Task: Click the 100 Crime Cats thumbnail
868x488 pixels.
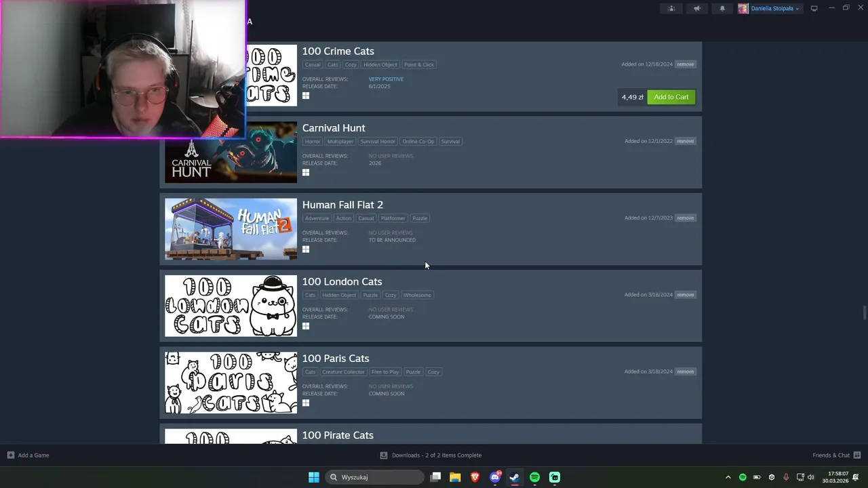Action: 271,75
